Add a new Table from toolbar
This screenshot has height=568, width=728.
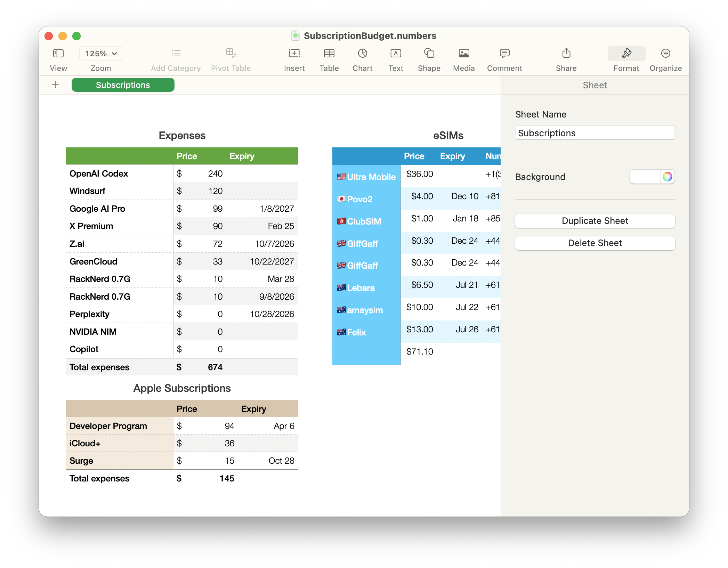[329, 54]
